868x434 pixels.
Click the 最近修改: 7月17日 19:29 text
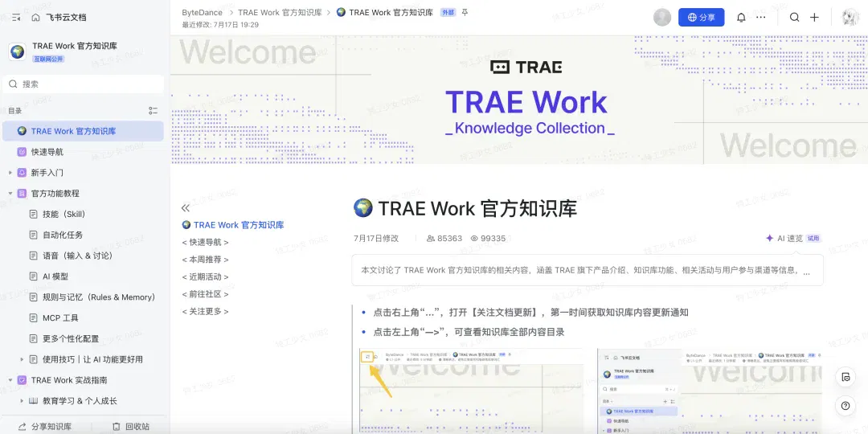(x=219, y=25)
